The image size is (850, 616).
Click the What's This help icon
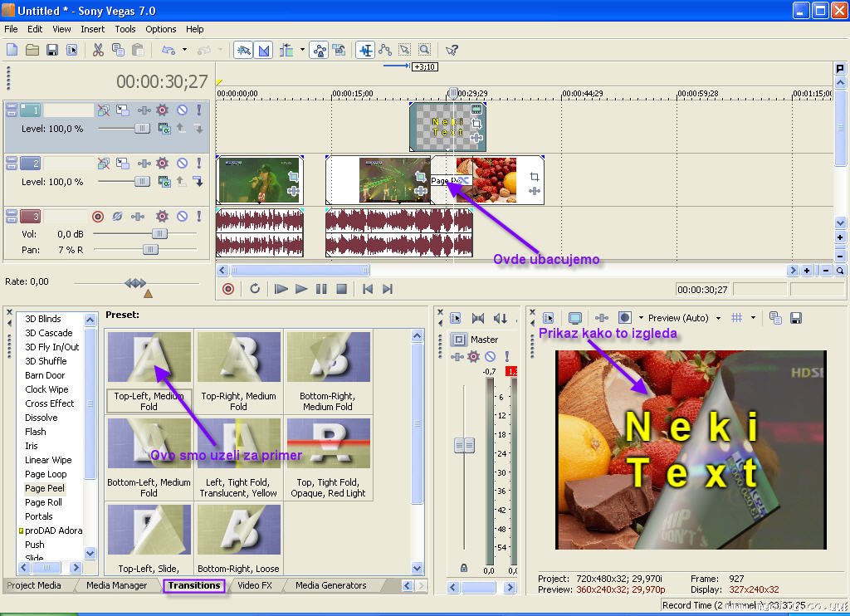point(452,50)
